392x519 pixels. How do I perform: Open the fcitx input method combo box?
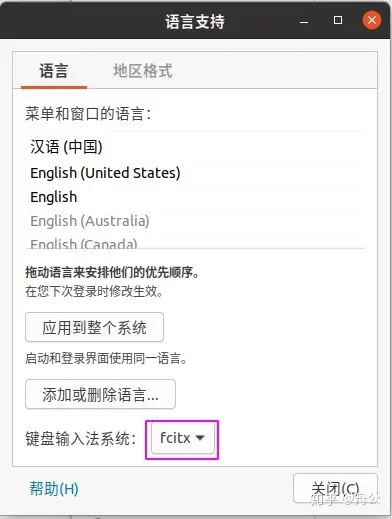coord(182,439)
